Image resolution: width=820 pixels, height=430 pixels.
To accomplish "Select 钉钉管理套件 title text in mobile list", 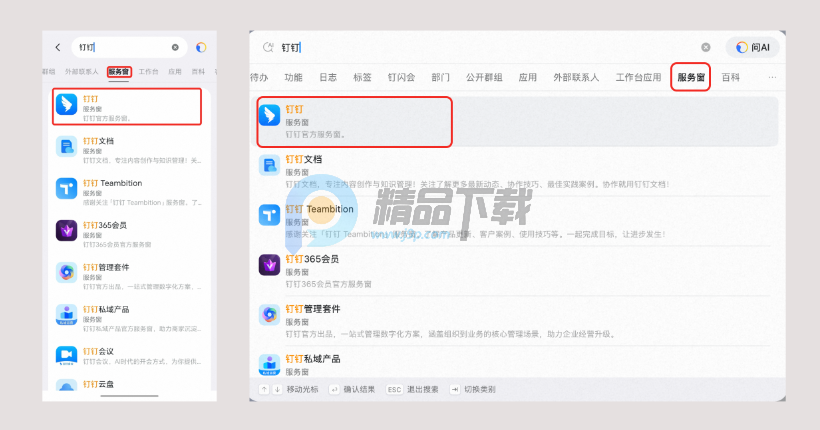I will [x=106, y=267].
